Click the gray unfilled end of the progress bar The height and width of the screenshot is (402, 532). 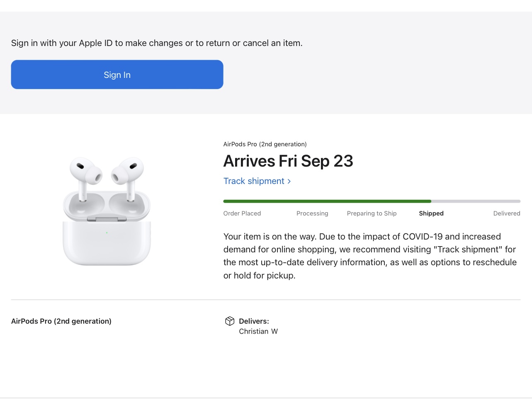pyautogui.click(x=476, y=201)
